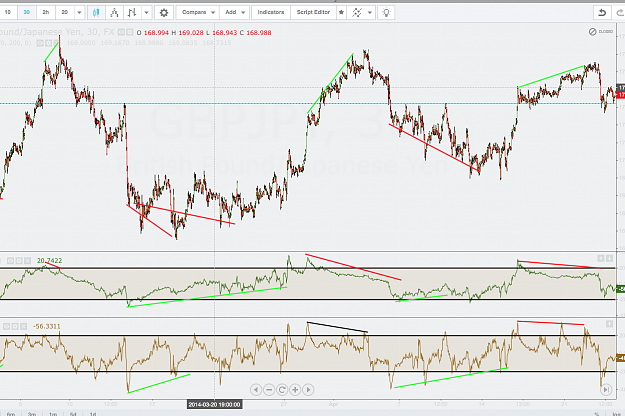Open settings icon of 20.7422 indicator

[x=19, y=261]
